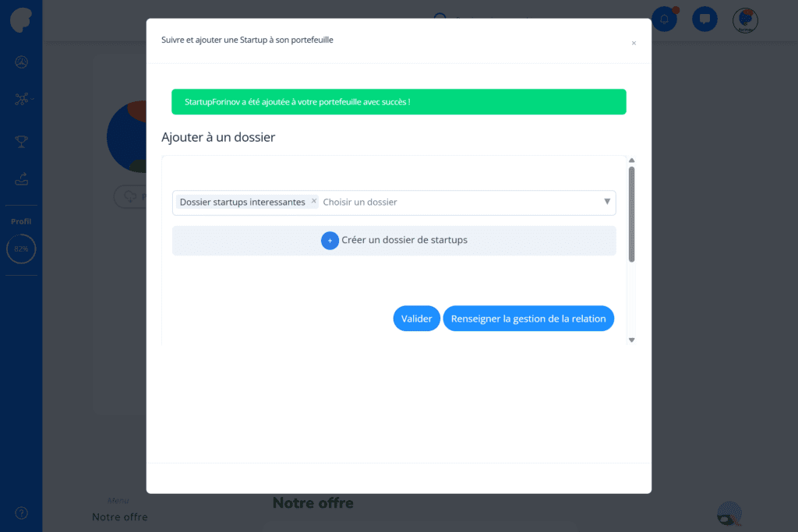798x532 pixels.
Task: Open the notifications bell icon
Action: [x=664, y=19]
